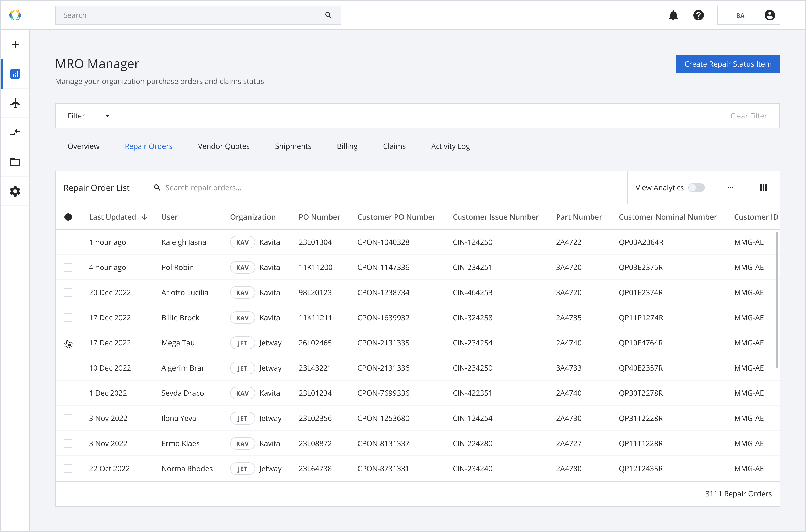
Task: Open the airplane icon in sidebar
Action: (x=15, y=103)
